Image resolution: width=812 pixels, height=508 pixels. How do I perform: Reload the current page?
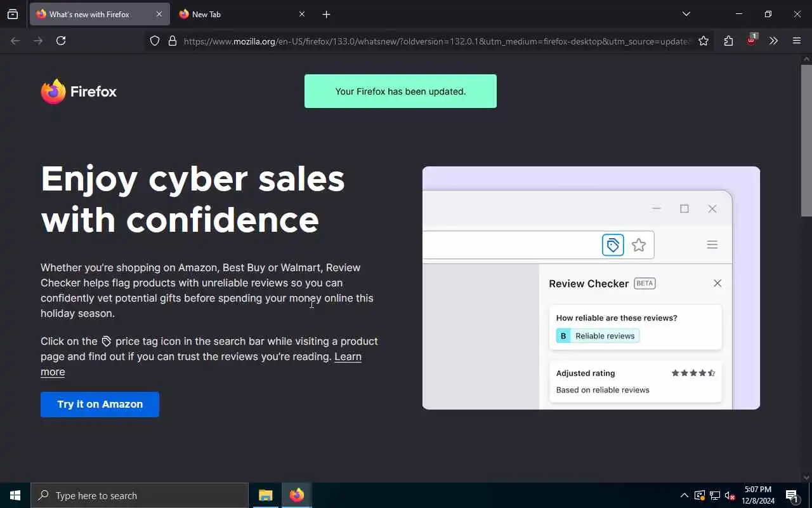tap(61, 41)
